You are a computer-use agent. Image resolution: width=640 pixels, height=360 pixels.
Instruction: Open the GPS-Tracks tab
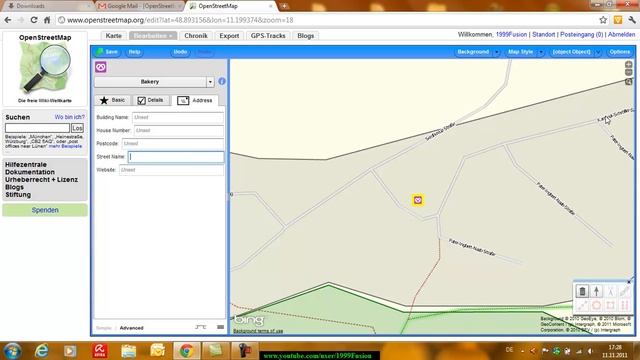click(268, 36)
